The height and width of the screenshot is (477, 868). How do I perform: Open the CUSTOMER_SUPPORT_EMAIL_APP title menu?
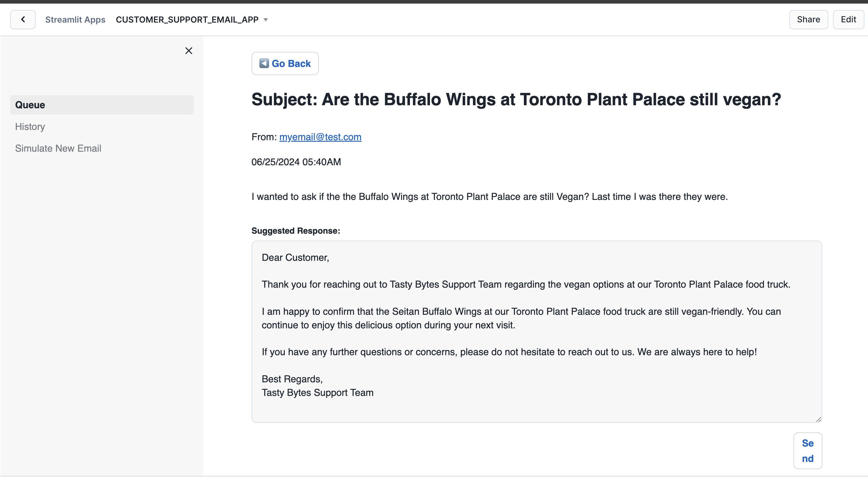(x=187, y=20)
